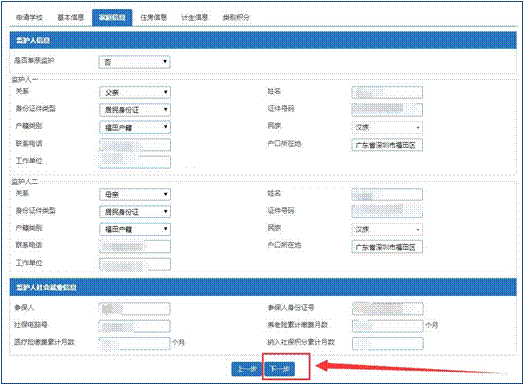Open the 计生信息 tab
This screenshot has width=524, height=385.
194,17
